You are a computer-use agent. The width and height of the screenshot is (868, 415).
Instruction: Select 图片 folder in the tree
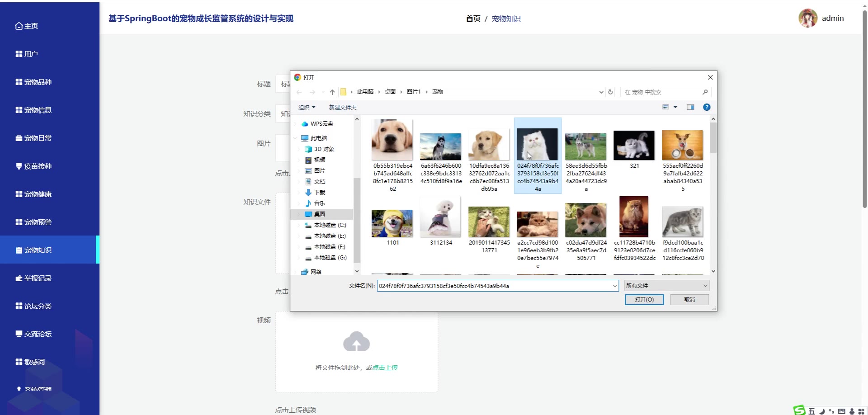[x=315, y=171]
